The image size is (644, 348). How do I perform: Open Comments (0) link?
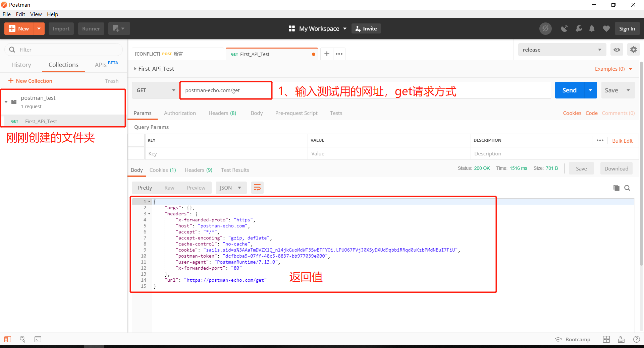[618, 113]
